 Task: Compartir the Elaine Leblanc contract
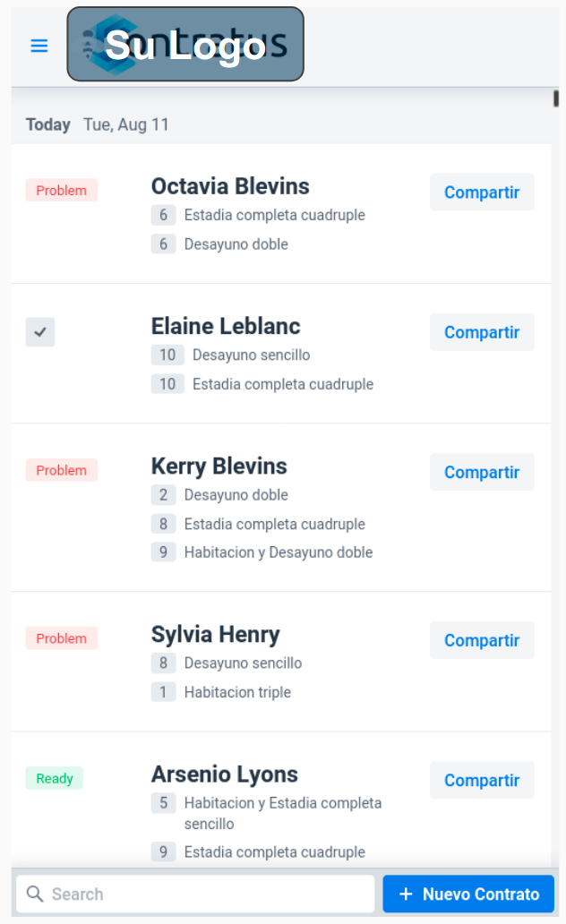pyautogui.click(x=481, y=331)
